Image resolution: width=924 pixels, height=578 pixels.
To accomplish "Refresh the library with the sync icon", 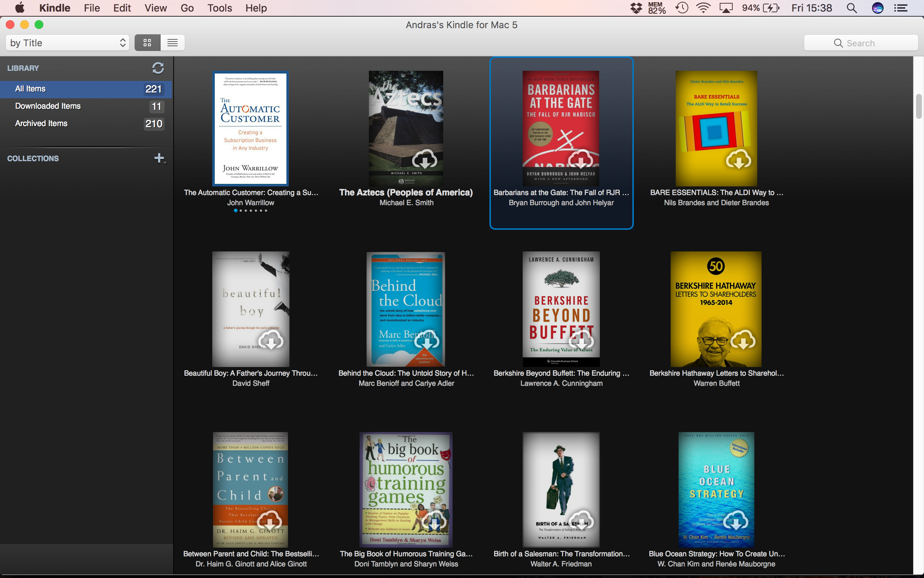I will (x=158, y=68).
